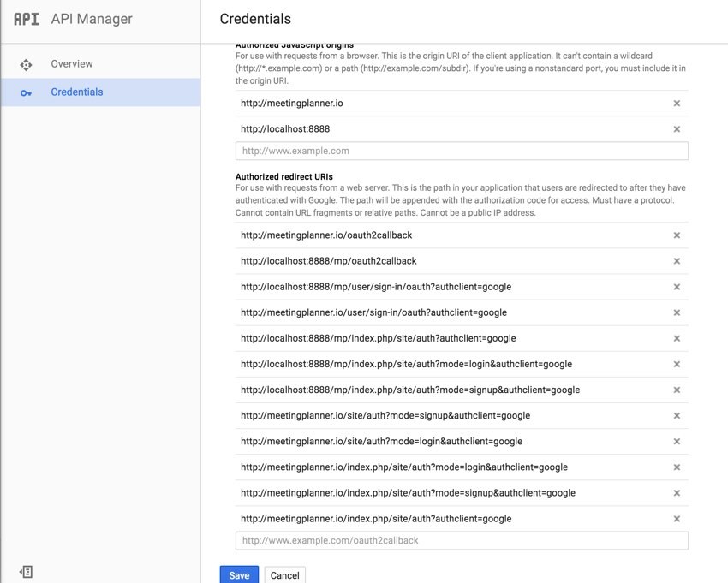Cancel editing the credentials
The height and width of the screenshot is (583, 728).
click(x=284, y=574)
